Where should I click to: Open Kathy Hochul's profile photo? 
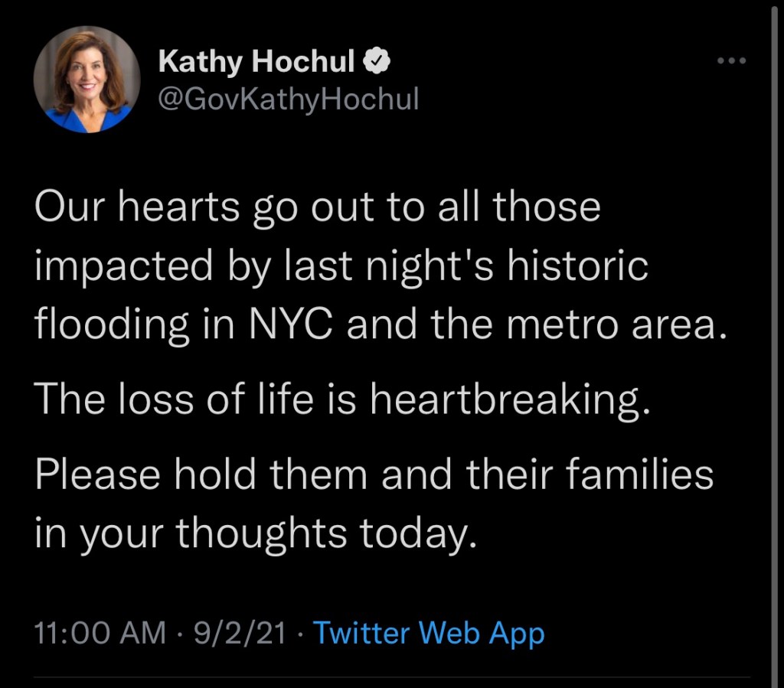coord(87,80)
